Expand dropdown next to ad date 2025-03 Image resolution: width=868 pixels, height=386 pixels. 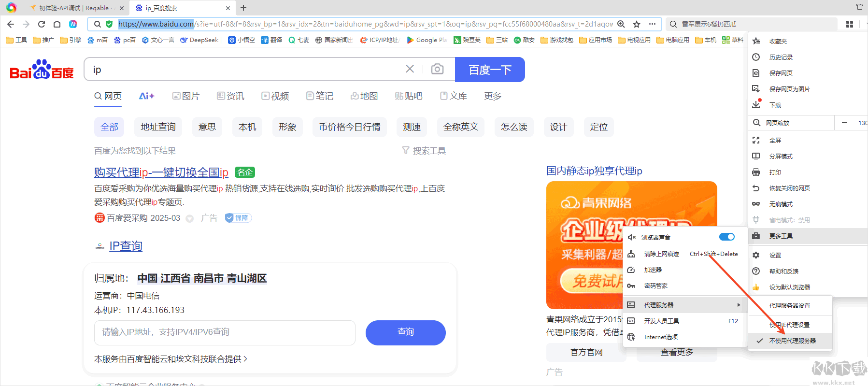click(190, 218)
